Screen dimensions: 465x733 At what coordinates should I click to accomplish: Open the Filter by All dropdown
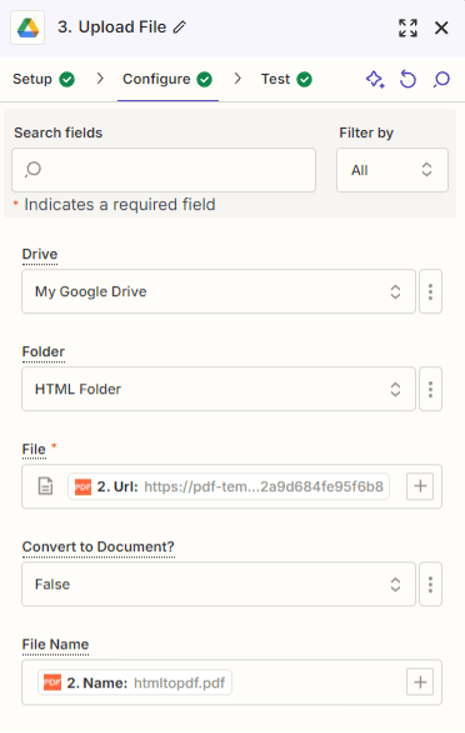pyautogui.click(x=392, y=170)
